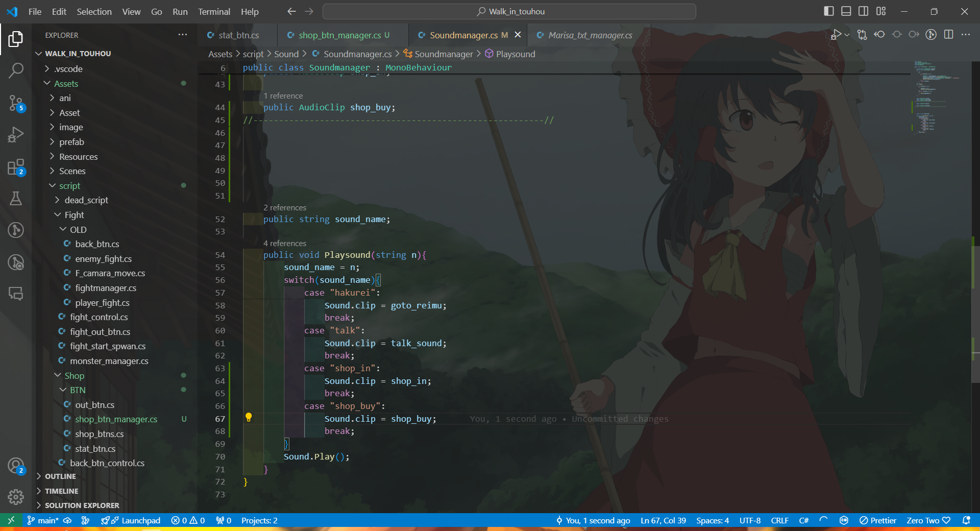The height and width of the screenshot is (531, 980).
Task: Click the main* branch in status bar
Action: (x=42, y=520)
